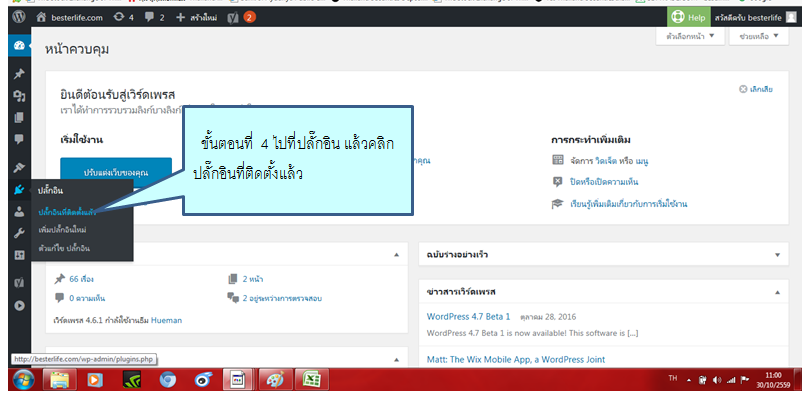Open Matt: The Wix Mobile App news link
The height and width of the screenshot is (395, 805).
click(x=516, y=360)
